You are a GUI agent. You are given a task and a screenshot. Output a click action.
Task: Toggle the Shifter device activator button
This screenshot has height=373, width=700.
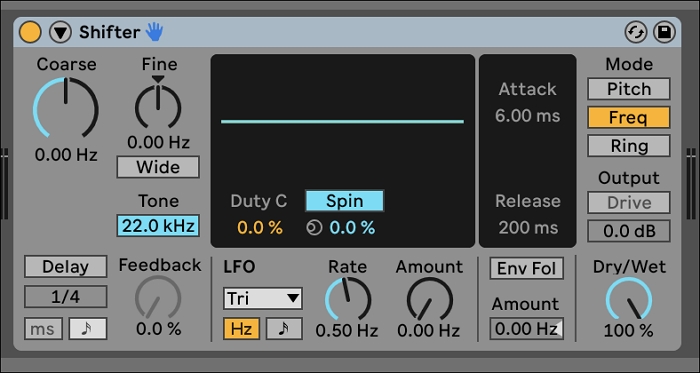30,33
